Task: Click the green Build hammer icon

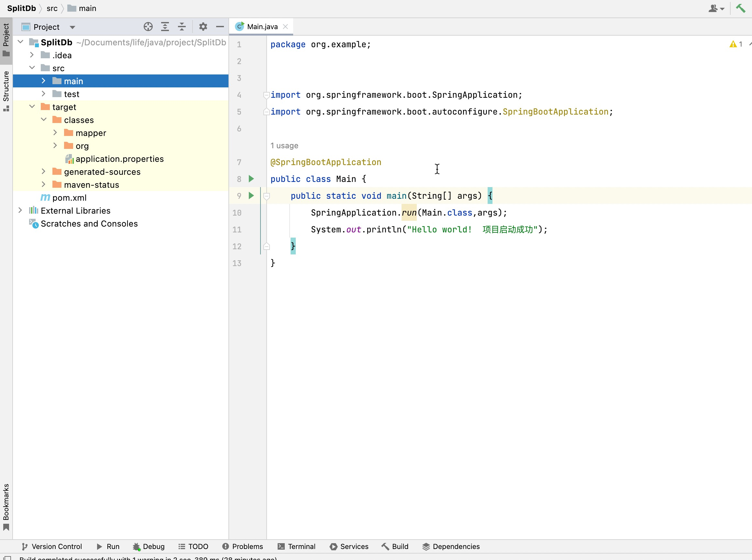Action: click(x=740, y=8)
